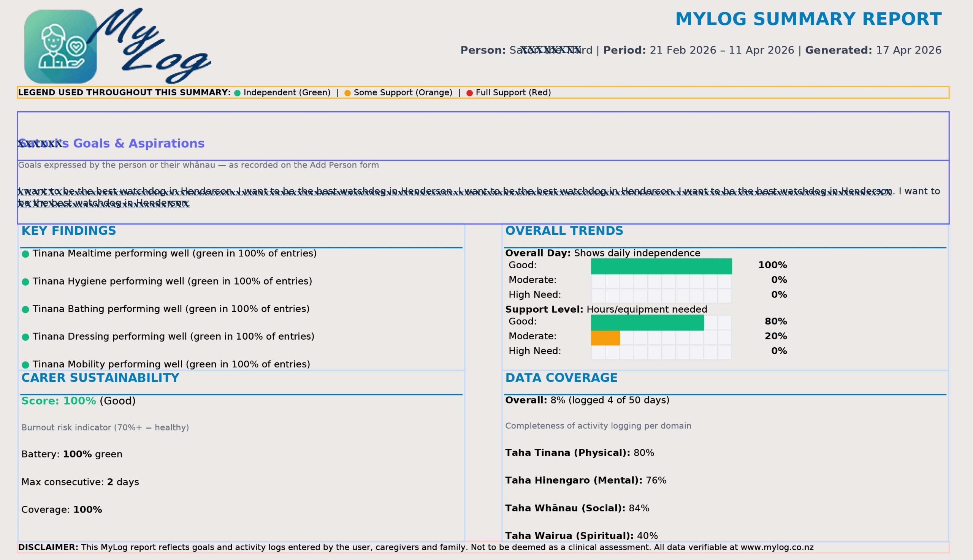Click Tinana Hygiene performing well entry

(172, 281)
